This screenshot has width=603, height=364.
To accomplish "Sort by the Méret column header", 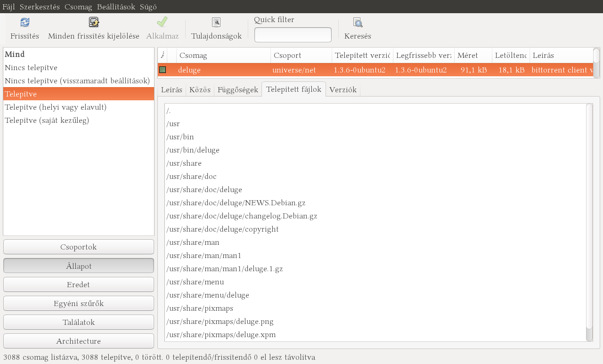I will (473, 56).
